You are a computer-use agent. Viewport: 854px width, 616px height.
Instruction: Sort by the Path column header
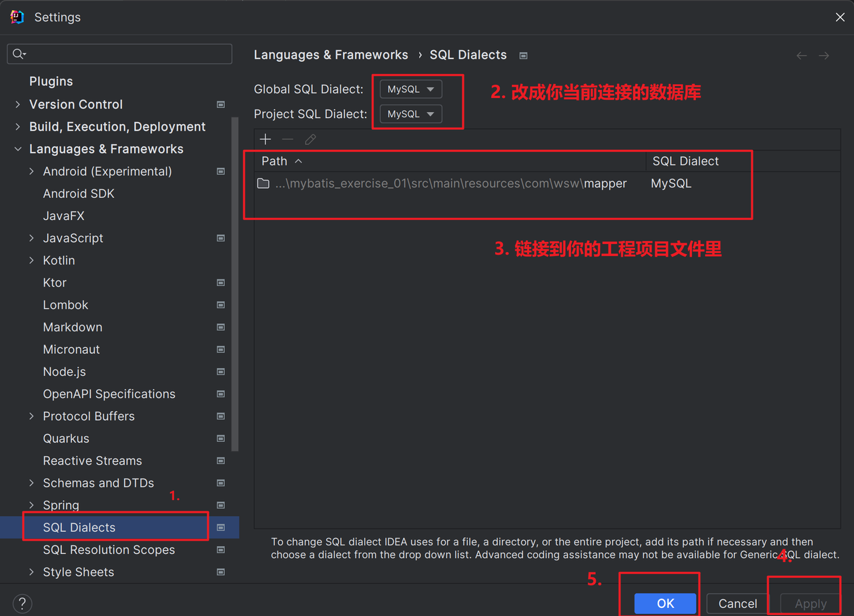click(450, 161)
